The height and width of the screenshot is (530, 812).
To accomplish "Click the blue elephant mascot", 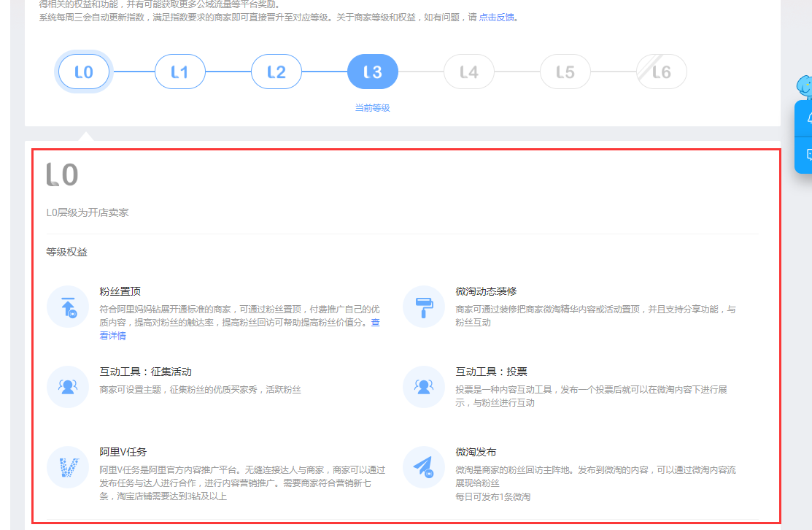I will coord(805,87).
